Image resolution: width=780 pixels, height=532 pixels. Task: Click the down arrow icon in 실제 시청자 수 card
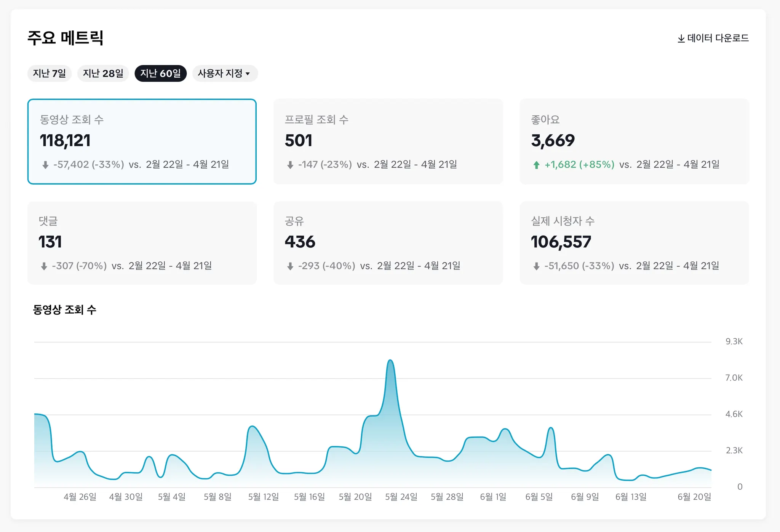click(x=536, y=266)
